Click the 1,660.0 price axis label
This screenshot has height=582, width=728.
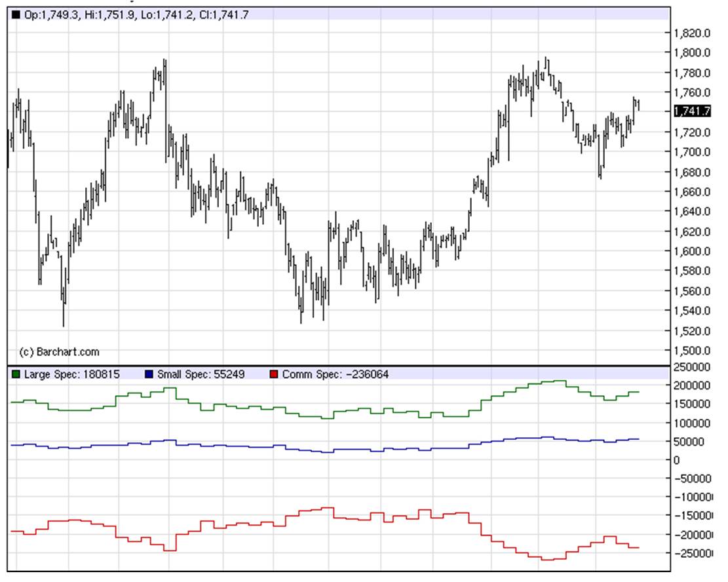pyautogui.click(x=693, y=192)
